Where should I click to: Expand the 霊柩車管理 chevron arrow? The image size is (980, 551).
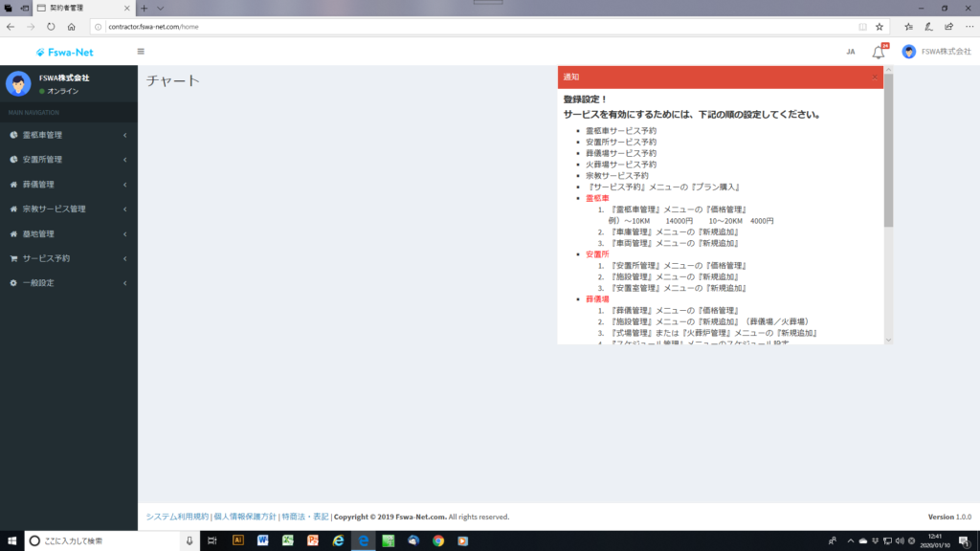(x=125, y=135)
